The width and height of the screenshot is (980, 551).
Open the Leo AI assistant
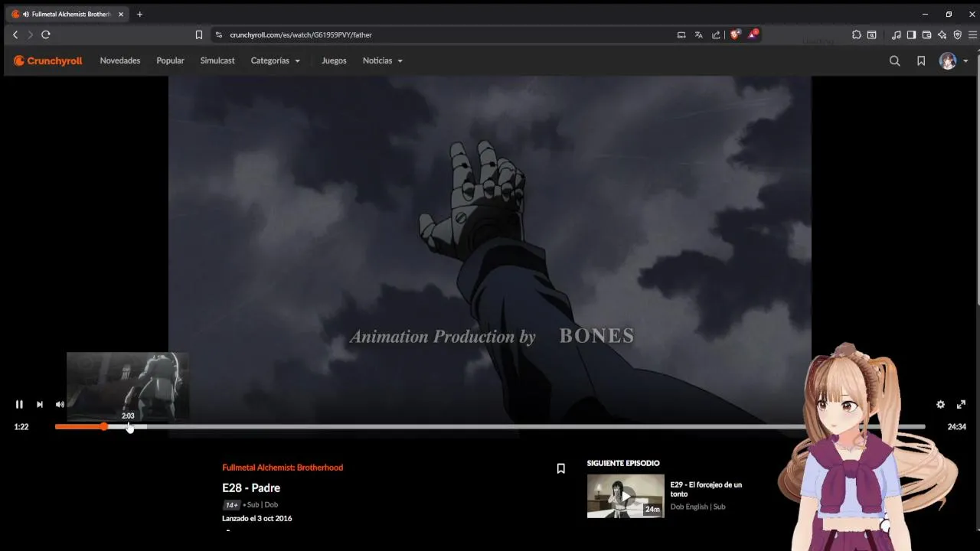tap(942, 34)
